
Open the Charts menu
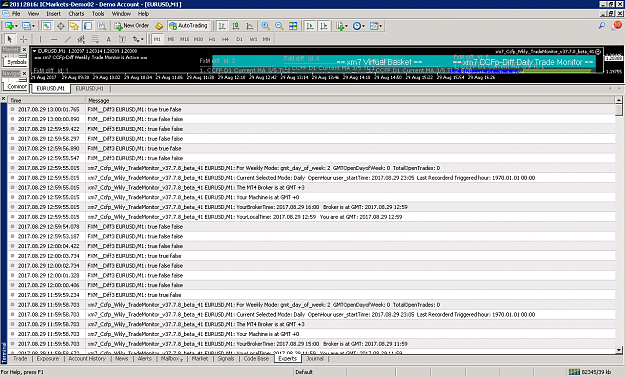point(76,14)
